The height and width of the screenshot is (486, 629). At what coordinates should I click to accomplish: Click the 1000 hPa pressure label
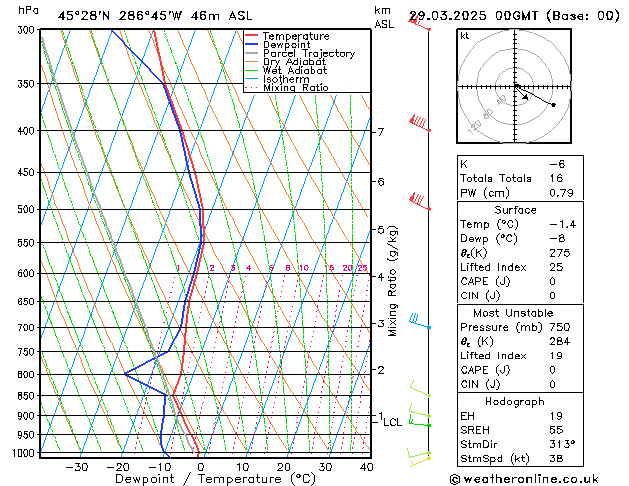(26, 453)
